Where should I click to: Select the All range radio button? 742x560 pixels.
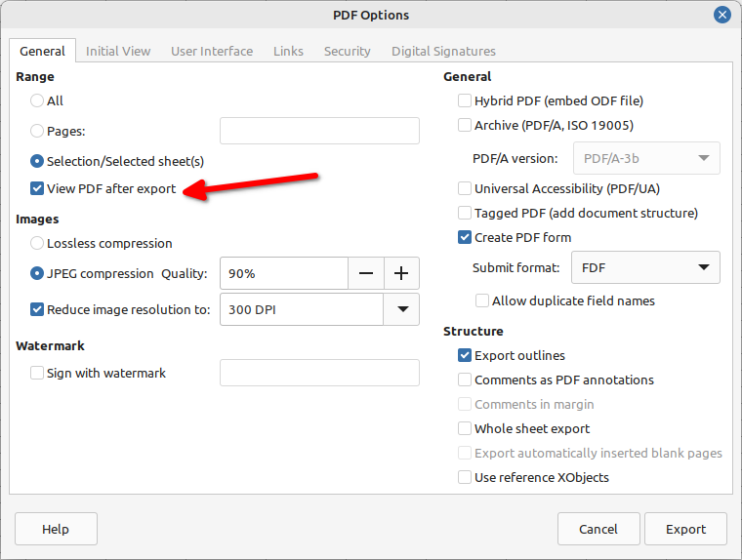tap(37, 100)
